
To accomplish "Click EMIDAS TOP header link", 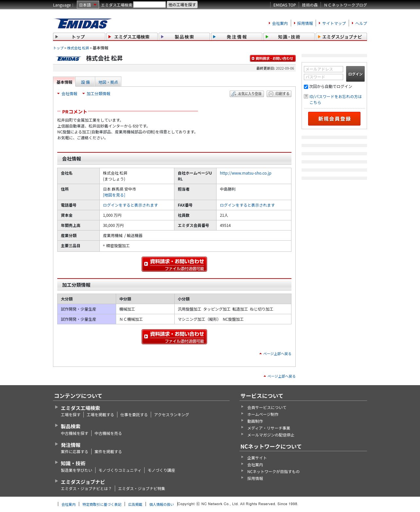I will tap(285, 5).
